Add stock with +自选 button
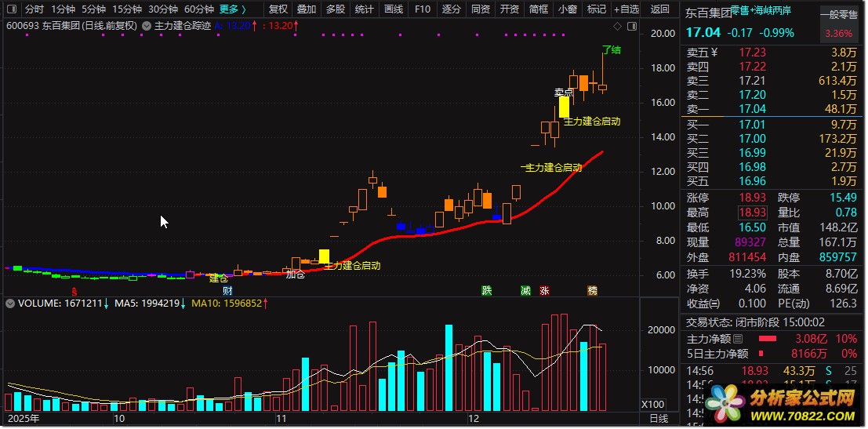The height and width of the screenshot is (429, 868). [626, 9]
